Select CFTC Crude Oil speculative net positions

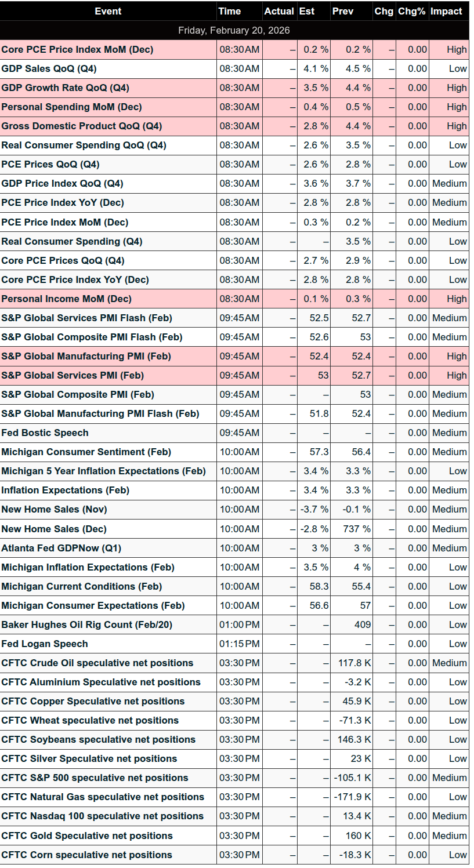pos(97,663)
